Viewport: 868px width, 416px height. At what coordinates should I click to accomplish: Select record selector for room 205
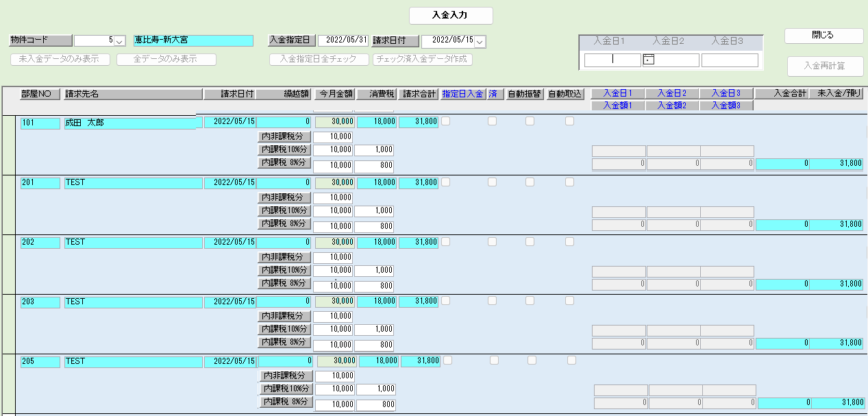(x=8, y=384)
